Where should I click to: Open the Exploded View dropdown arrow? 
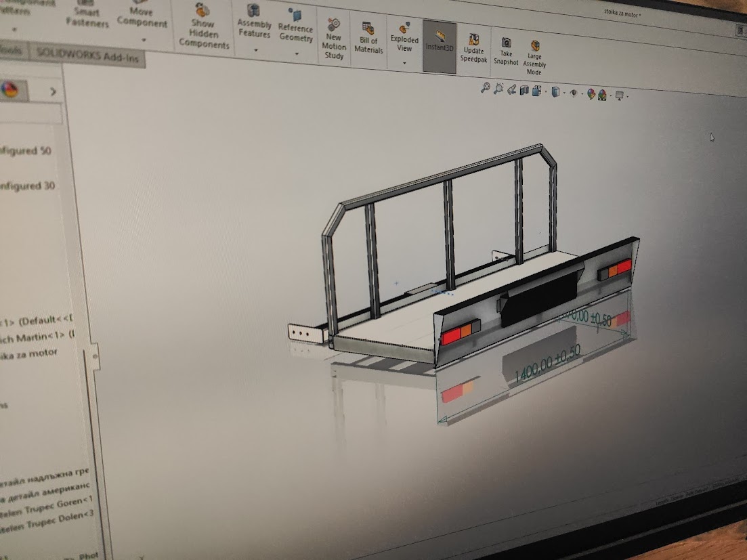404,63
